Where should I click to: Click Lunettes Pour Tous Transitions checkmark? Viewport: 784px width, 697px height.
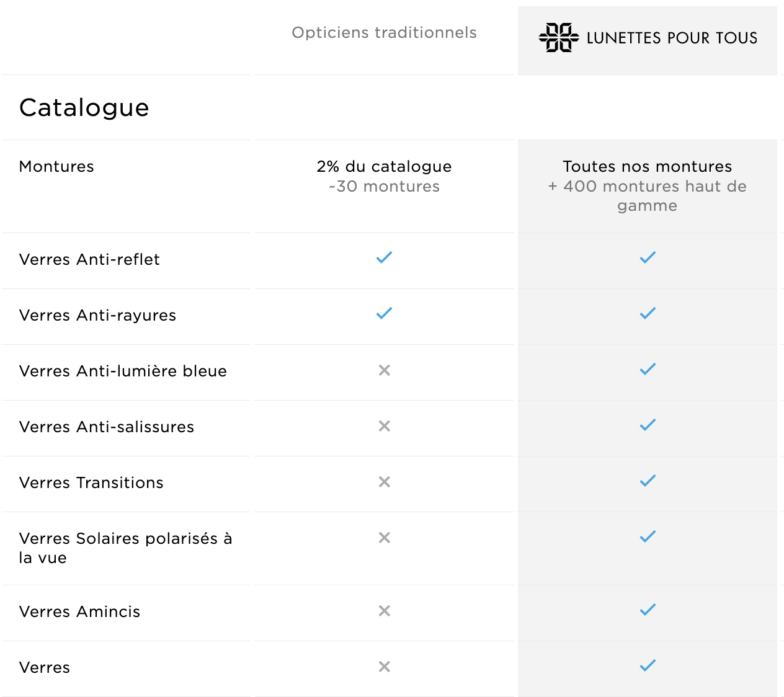(x=648, y=481)
